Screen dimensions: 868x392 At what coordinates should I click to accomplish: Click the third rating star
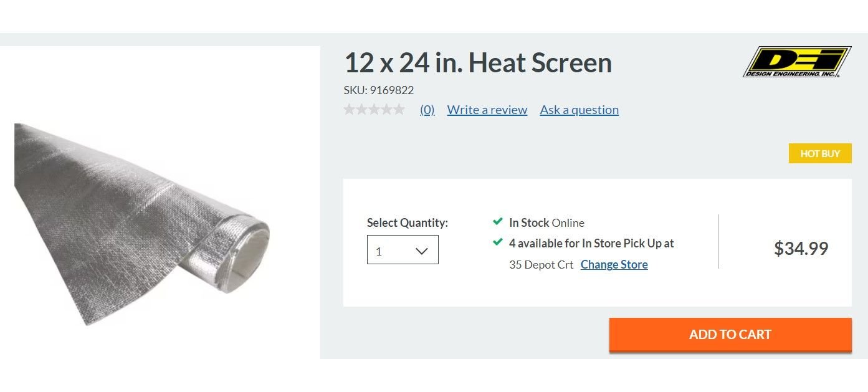tap(374, 110)
